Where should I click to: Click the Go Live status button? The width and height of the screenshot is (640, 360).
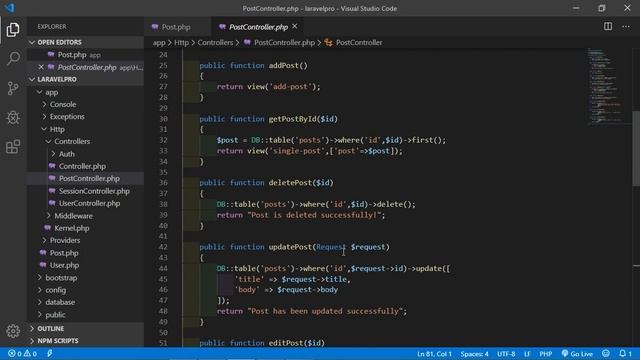coord(577,354)
